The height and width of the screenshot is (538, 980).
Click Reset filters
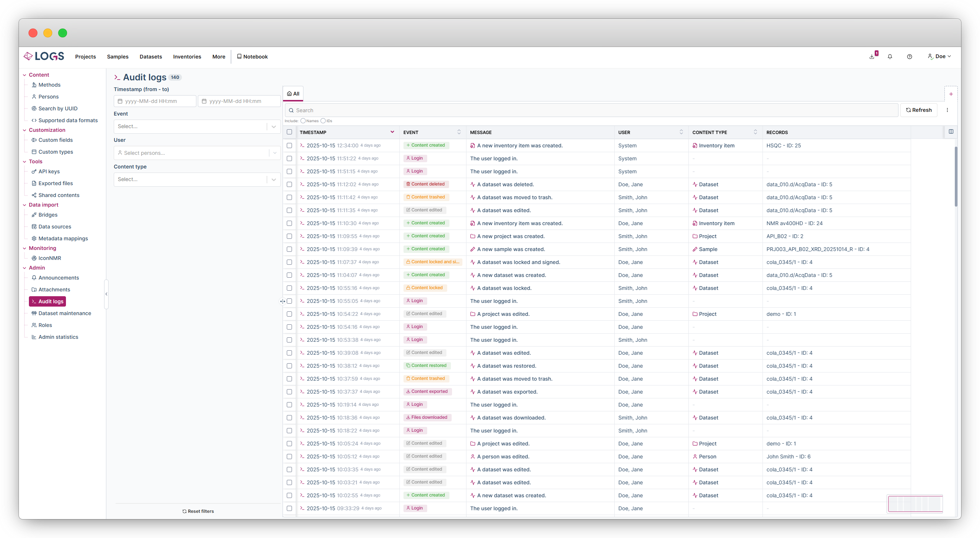pos(198,511)
